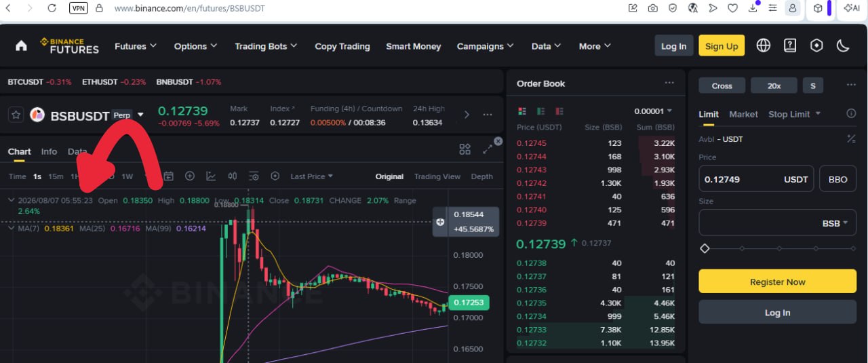Show asks-only order book view
This screenshot has height=363, width=868.
click(559, 111)
